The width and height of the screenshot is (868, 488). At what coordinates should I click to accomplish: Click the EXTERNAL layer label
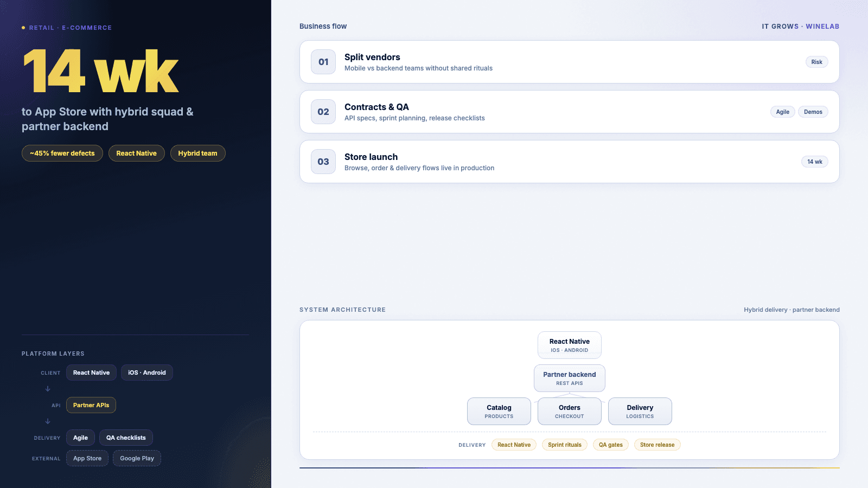tap(46, 459)
